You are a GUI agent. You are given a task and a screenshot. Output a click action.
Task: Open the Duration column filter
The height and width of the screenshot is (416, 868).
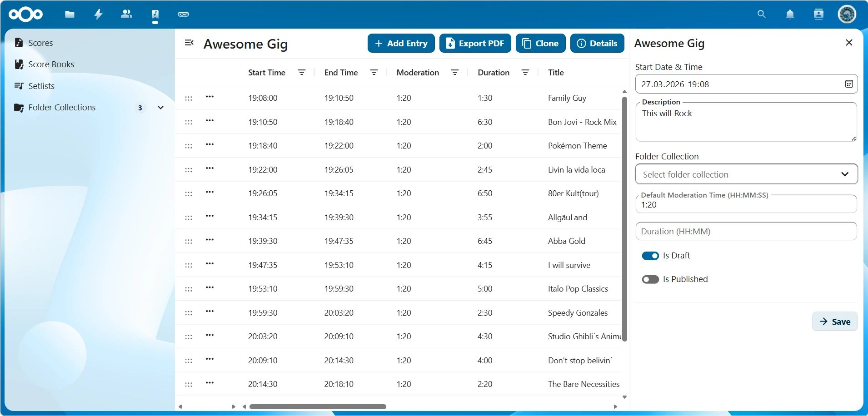tap(525, 73)
